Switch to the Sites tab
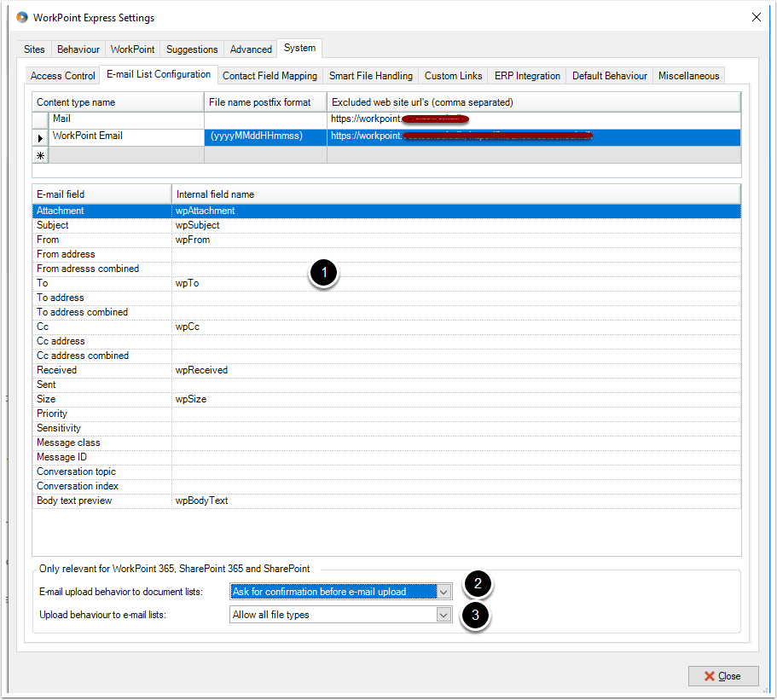The image size is (777, 700). (x=34, y=49)
